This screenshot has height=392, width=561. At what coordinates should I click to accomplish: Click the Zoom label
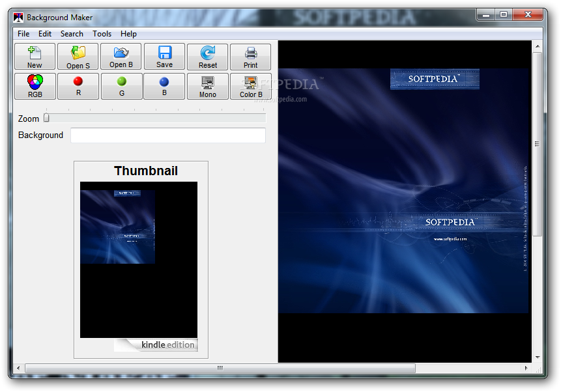point(28,119)
